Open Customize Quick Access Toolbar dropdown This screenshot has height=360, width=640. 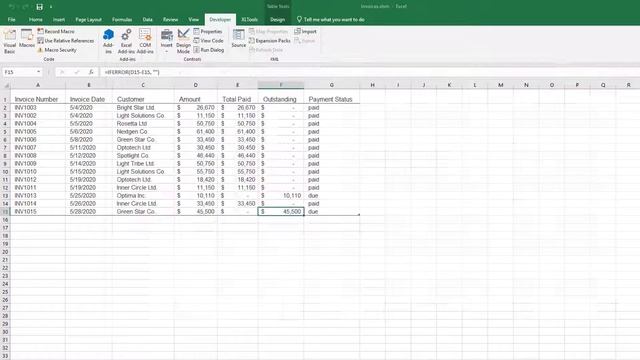point(51,7)
